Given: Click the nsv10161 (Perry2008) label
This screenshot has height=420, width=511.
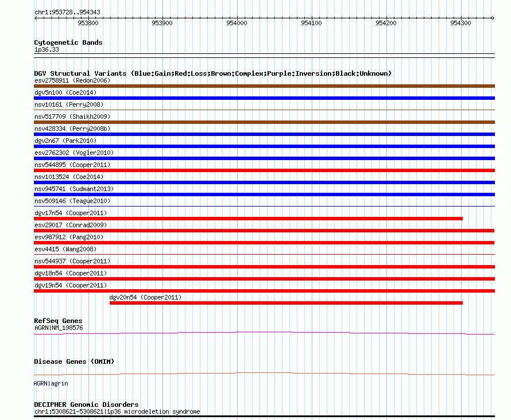Looking at the screenshot, I should 69,104.
